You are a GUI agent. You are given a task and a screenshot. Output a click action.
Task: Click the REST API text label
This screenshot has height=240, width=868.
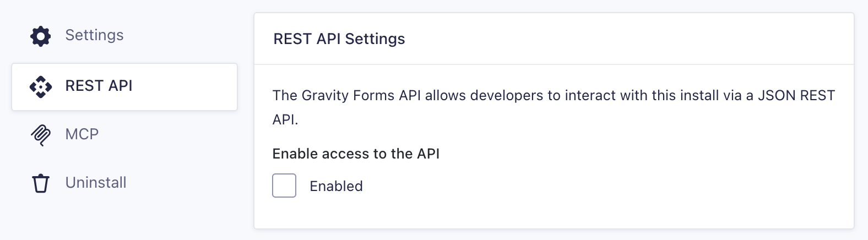[99, 86]
